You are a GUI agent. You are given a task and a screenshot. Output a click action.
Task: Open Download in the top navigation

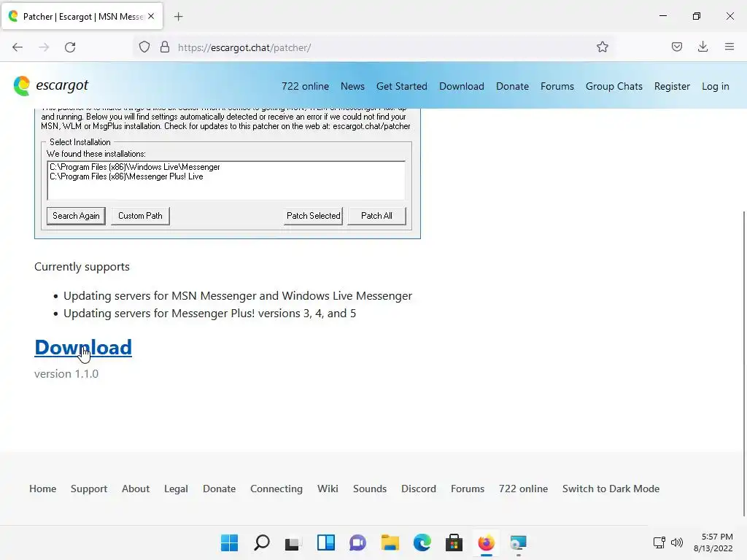pyautogui.click(x=462, y=86)
